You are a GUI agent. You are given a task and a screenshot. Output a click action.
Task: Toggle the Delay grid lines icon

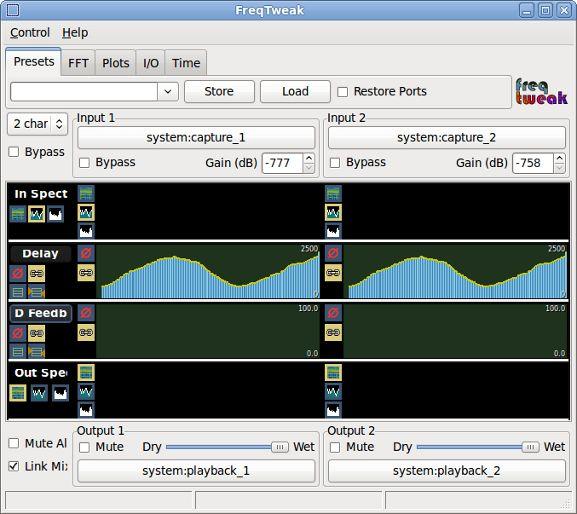pos(18,292)
